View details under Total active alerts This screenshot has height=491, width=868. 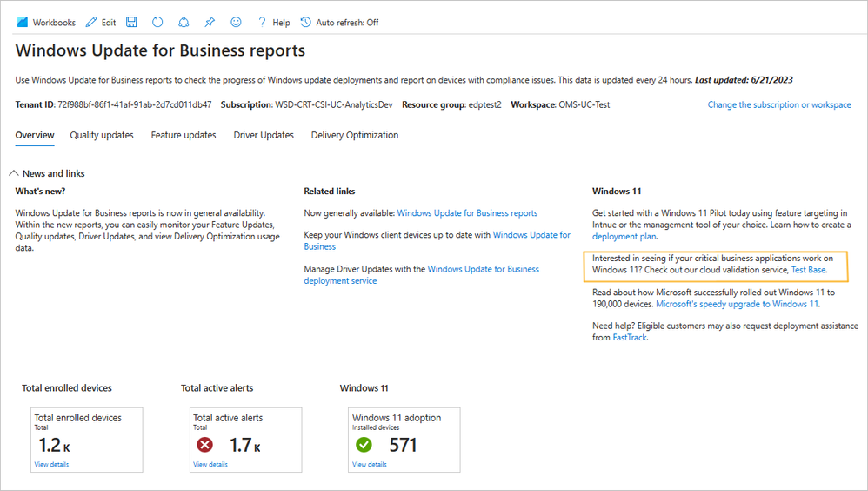coord(210,465)
